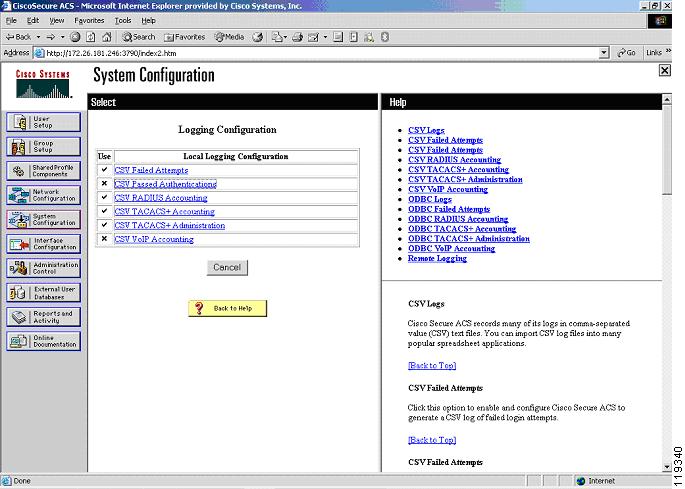Viewport: 685px width, 489px height.
Task: Open Reports and Activity section
Action: tap(43, 317)
